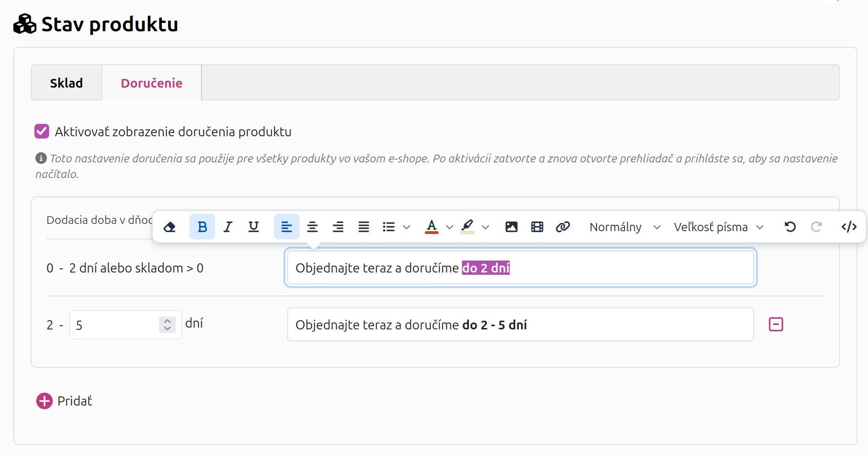Redo the last edit
This screenshot has height=456, width=868.
816,227
